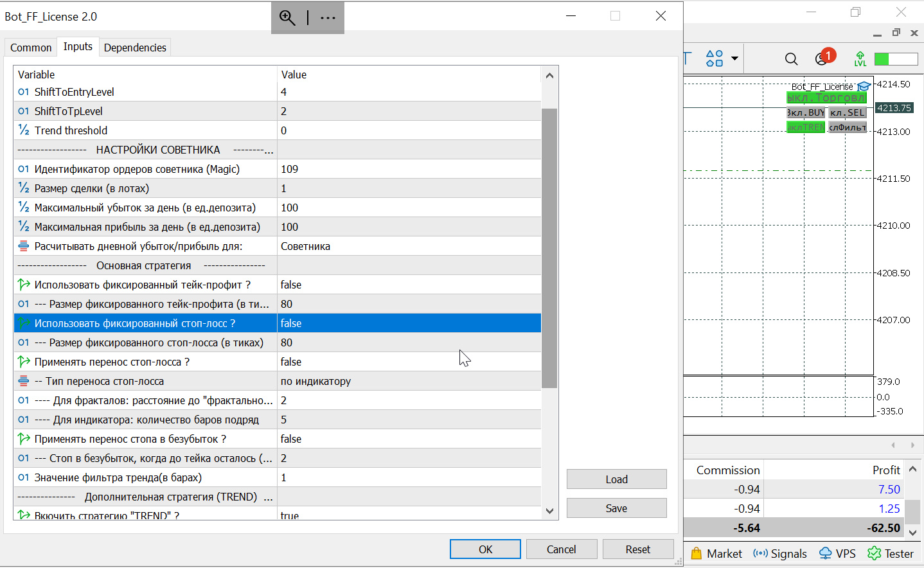Toggle the SEL button on the chart
924x568 pixels.
pyautogui.click(x=848, y=112)
